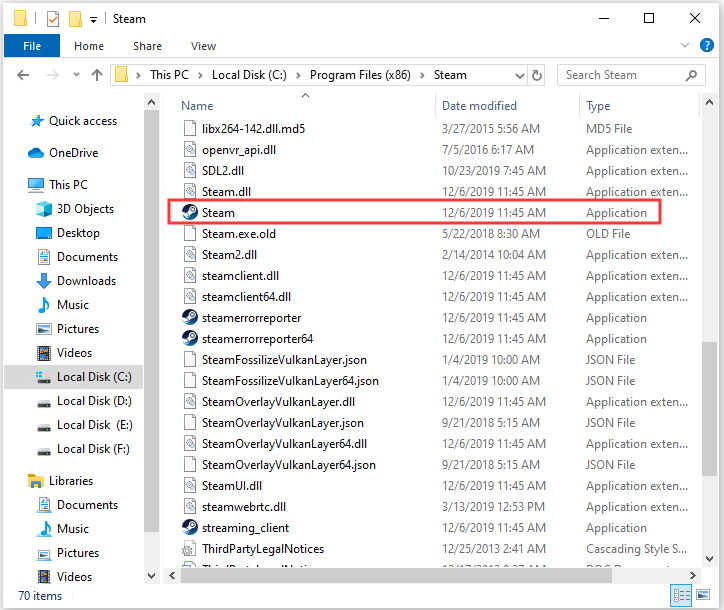Click This PC in address bar
Screen dimensions: 724x610
point(169,75)
